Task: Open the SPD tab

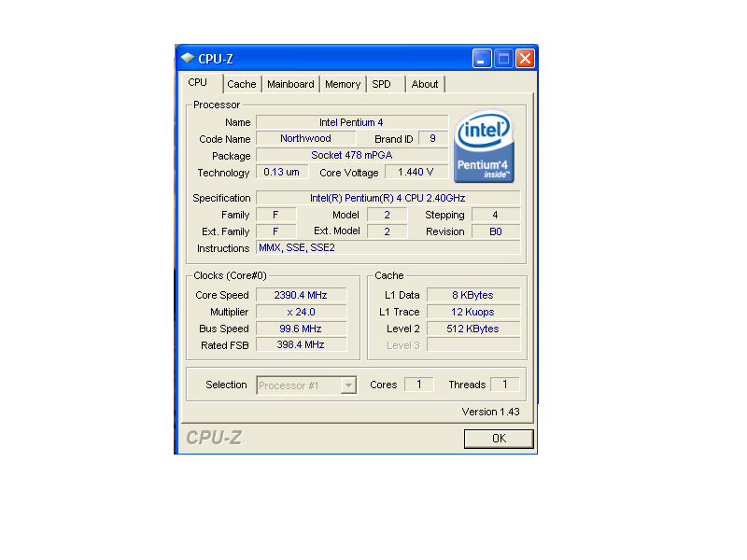Action: pos(386,84)
